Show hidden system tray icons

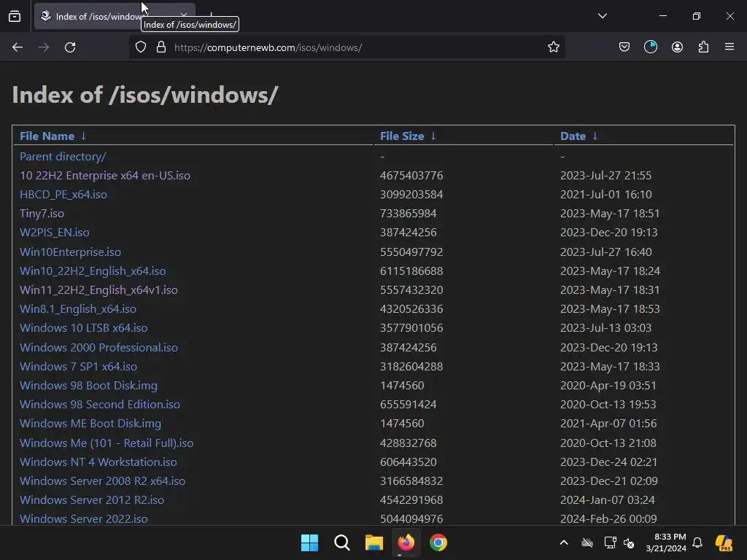click(564, 542)
